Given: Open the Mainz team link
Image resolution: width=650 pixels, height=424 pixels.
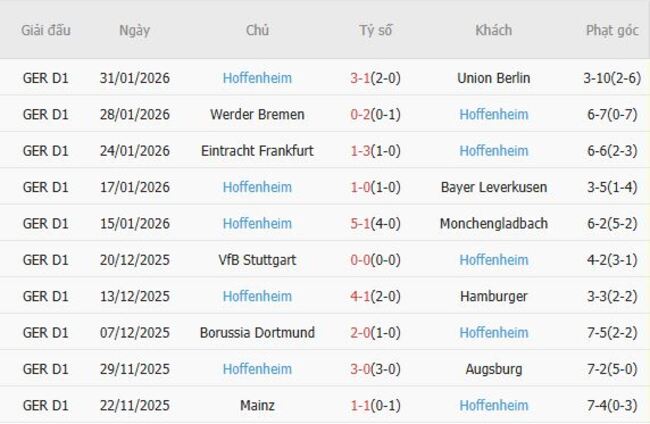Looking at the screenshot, I should pos(257,406).
